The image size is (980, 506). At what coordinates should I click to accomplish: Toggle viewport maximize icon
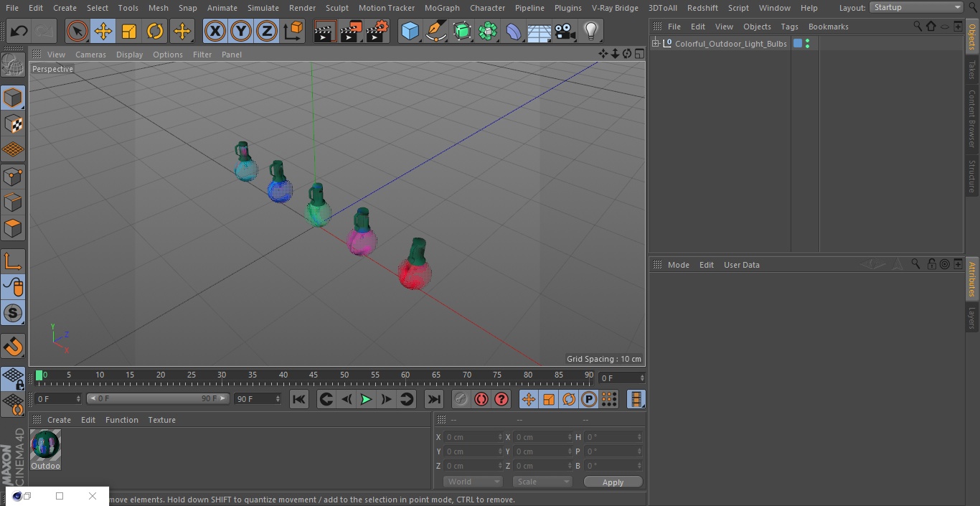639,54
